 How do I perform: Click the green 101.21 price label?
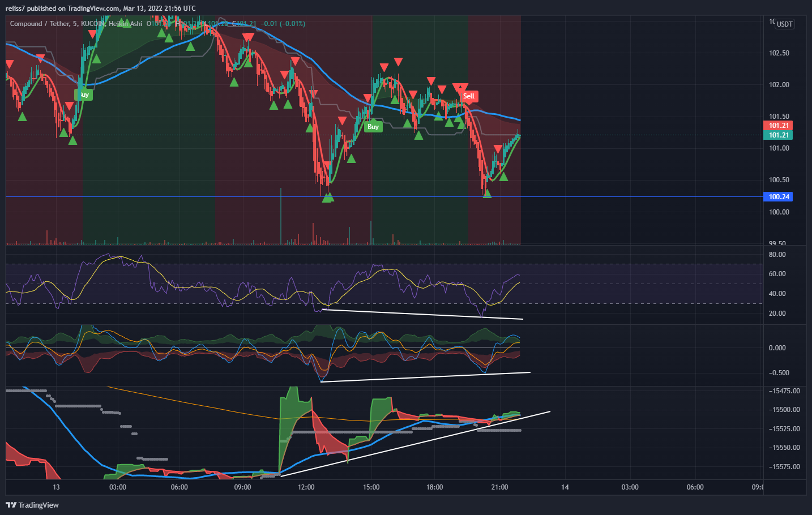point(779,135)
